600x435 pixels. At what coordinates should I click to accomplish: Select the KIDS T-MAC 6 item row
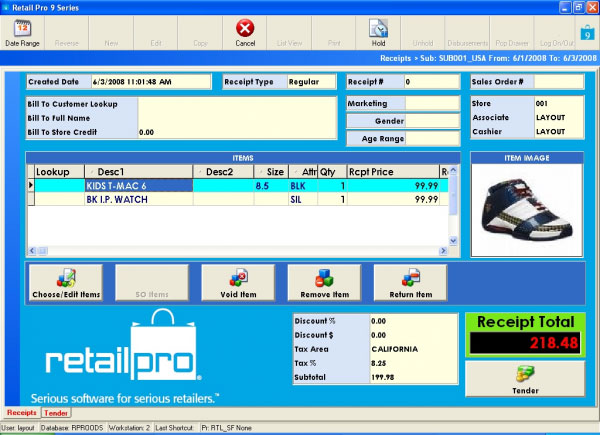point(237,186)
